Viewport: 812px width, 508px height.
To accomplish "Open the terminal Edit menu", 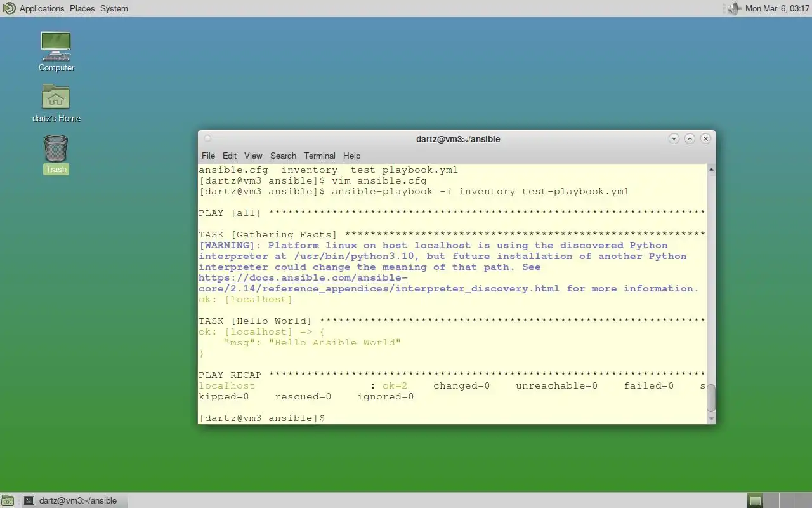I will [x=230, y=156].
